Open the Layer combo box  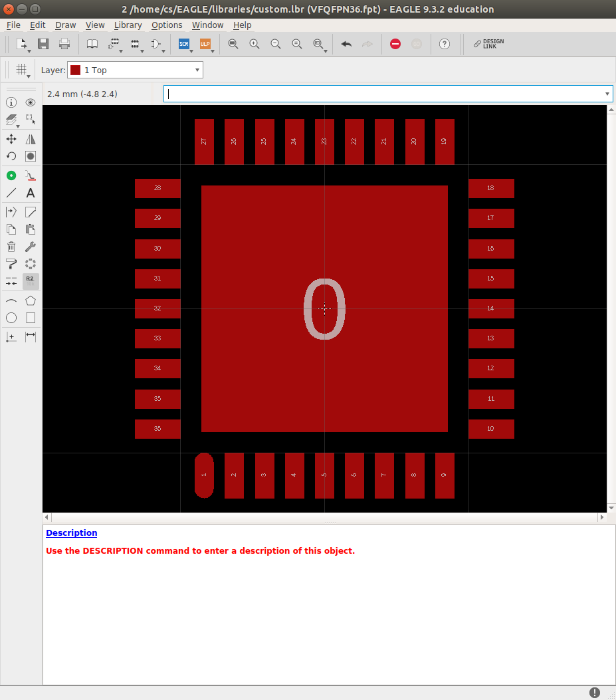pyautogui.click(x=136, y=70)
